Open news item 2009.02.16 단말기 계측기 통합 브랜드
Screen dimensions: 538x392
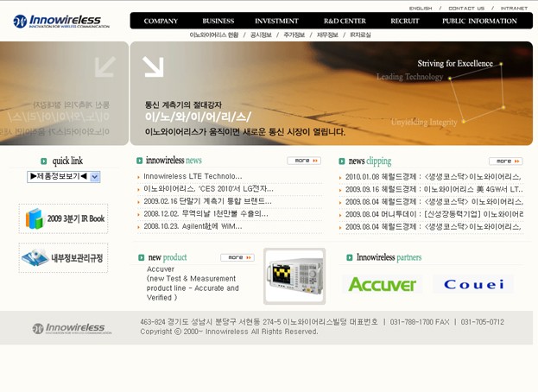(207, 201)
